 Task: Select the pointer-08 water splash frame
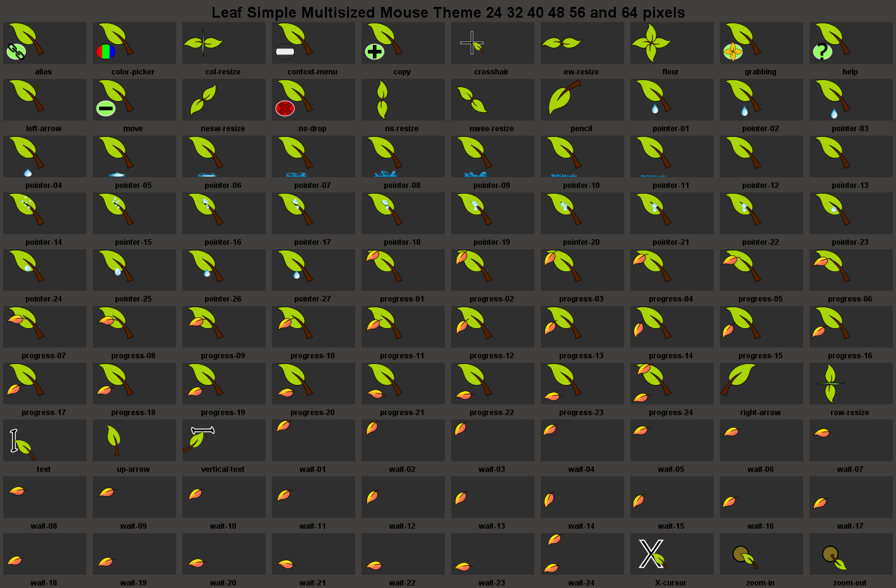(x=403, y=156)
